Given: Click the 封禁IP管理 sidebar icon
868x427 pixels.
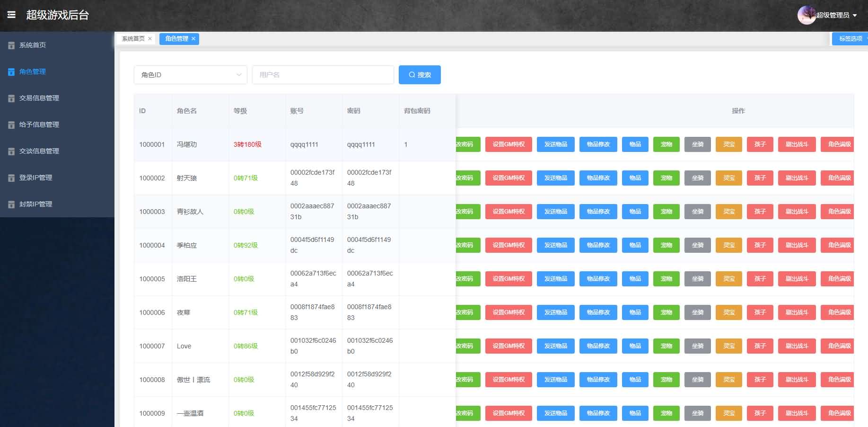Looking at the screenshot, I should point(11,205).
